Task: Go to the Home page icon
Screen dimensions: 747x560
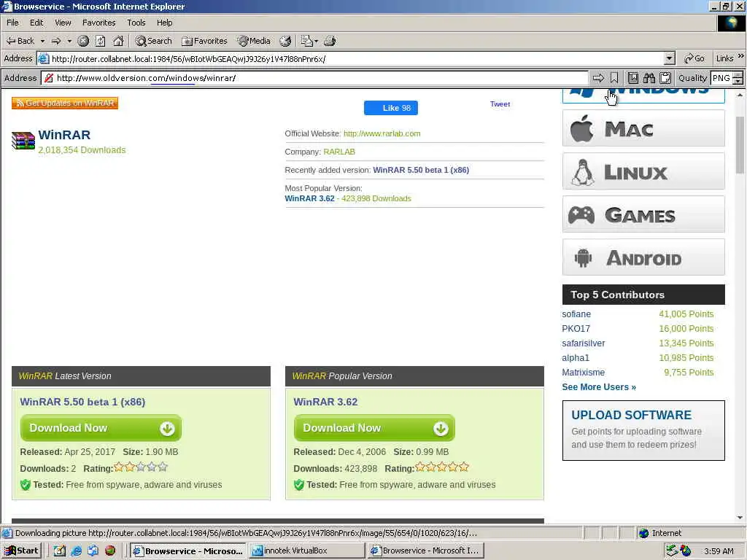Action: [x=118, y=41]
